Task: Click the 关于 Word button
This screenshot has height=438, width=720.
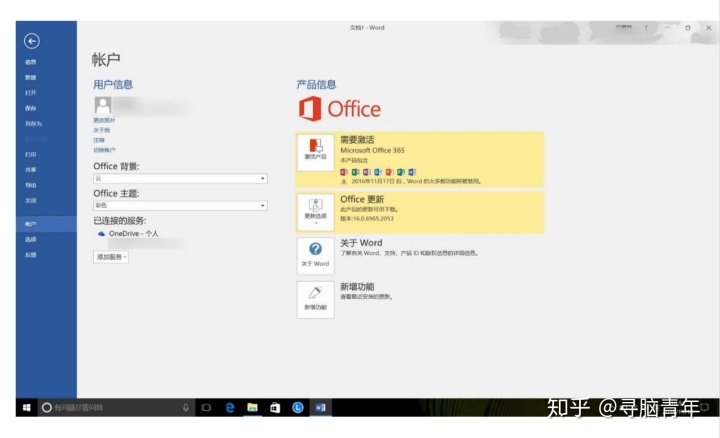Action: point(315,256)
